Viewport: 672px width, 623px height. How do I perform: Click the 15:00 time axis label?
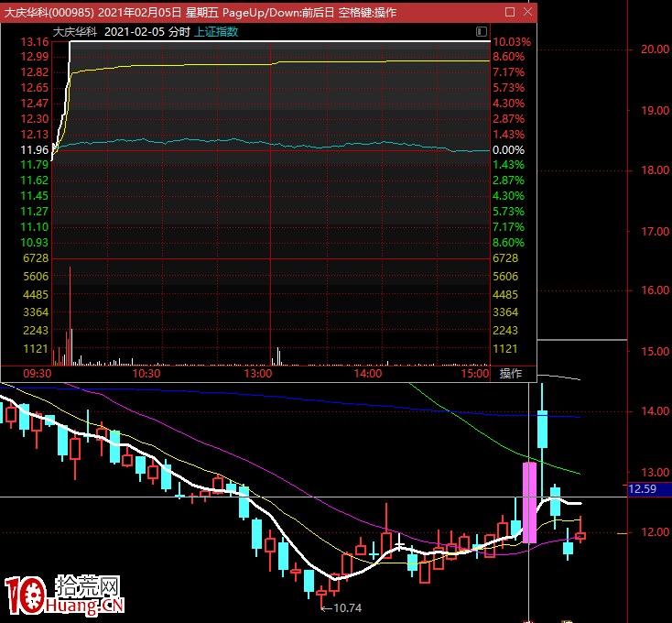(475, 374)
